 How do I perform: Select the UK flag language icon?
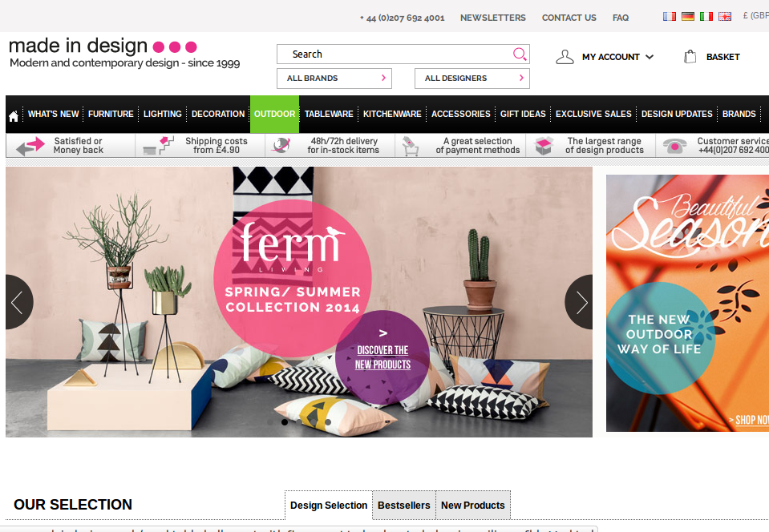[725, 16]
